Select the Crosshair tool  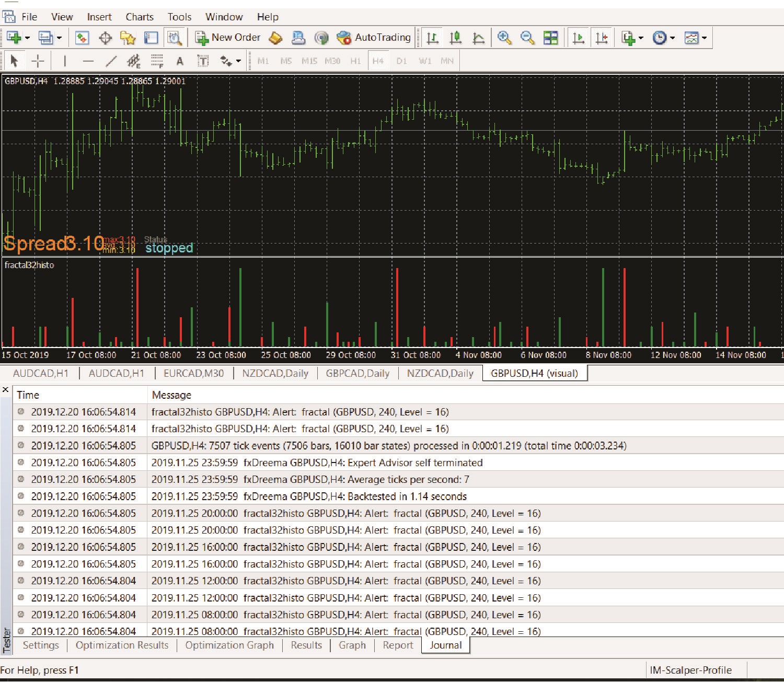(38, 61)
